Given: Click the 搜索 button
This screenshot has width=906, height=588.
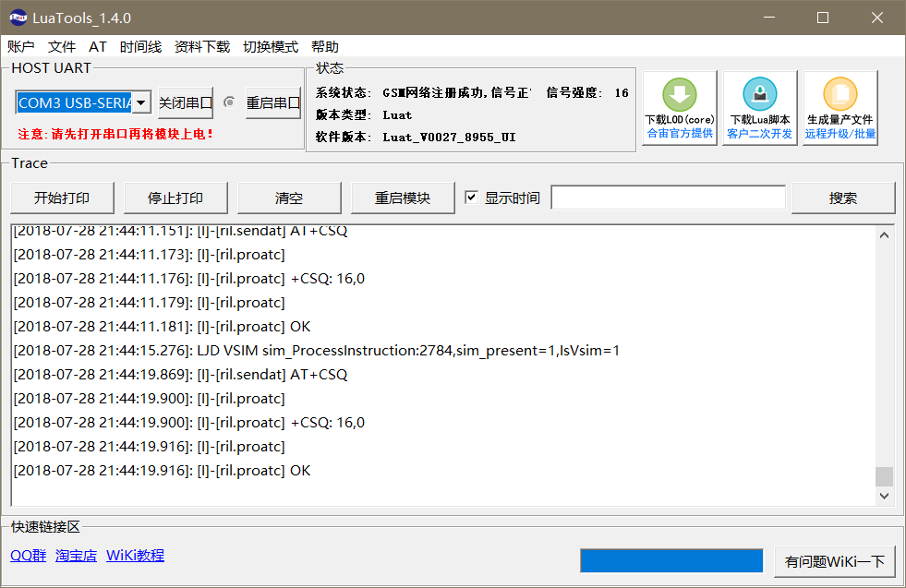Looking at the screenshot, I should click(x=843, y=198).
